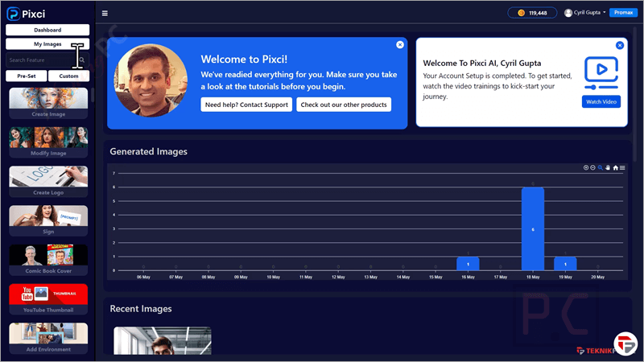Click the search magnifier icon
644x362 pixels.
(82, 60)
